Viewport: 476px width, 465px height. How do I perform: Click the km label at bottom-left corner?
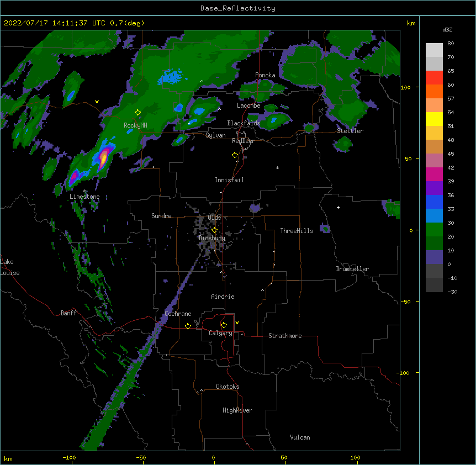[x=8, y=459]
